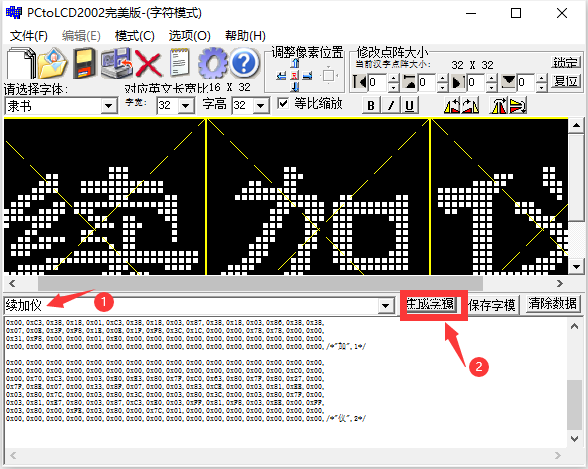Delete using the red X icon
Image resolution: width=588 pixels, height=469 pixels.
click(x=148, y=63)
